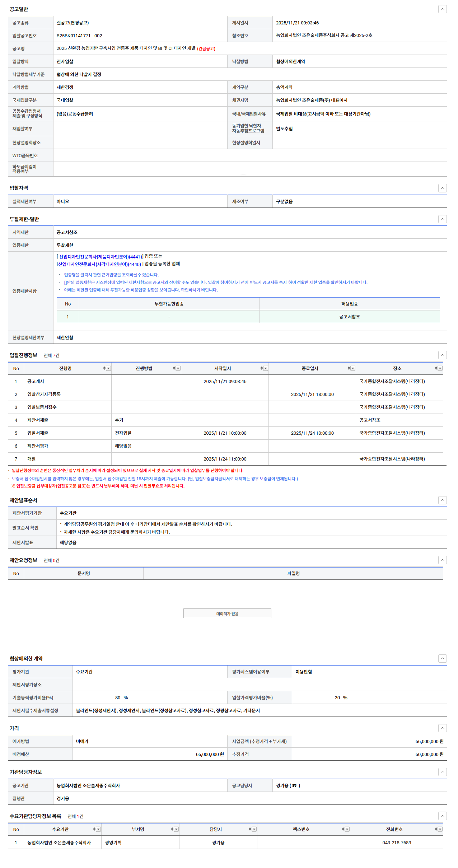
Task: Sort the 전화번호 column in contact table
Action: (x=436, y=829)
